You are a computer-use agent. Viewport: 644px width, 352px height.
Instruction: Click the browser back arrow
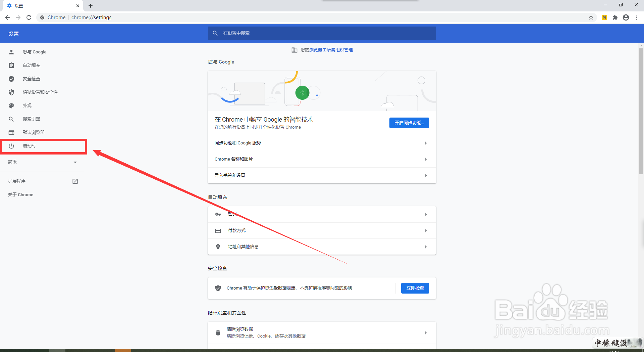(x=7, y=17)
